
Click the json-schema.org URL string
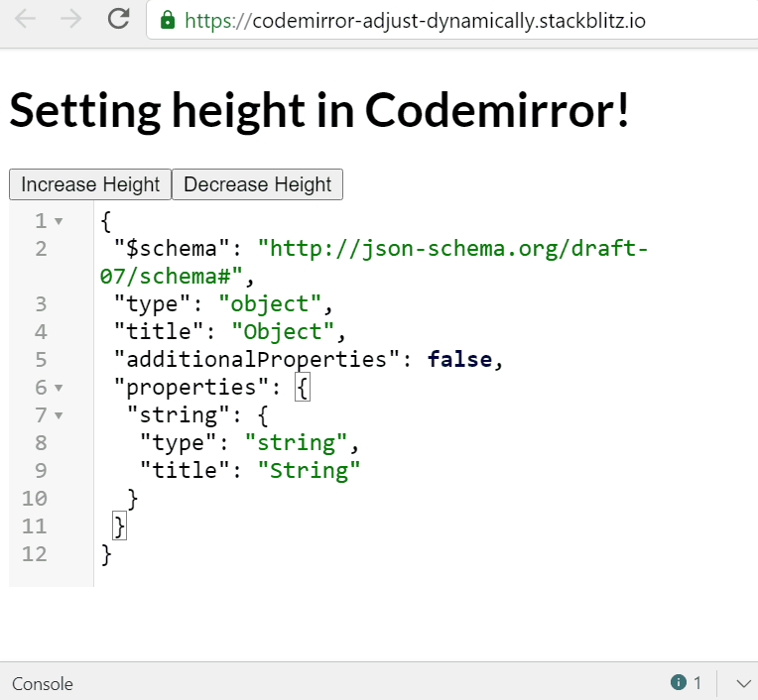pos(452,248)
